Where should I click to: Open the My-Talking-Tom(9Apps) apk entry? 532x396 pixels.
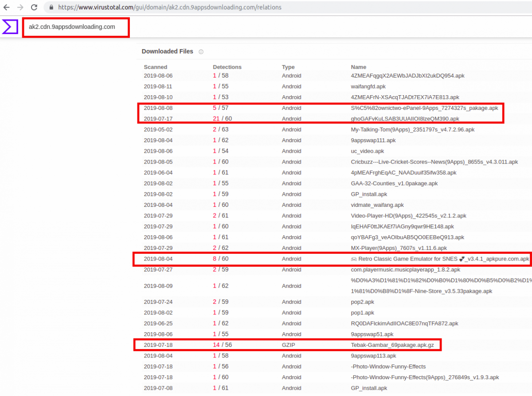pos(412,130)
